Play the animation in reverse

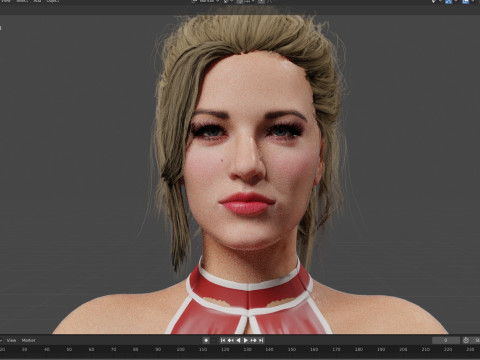(238, 340)
